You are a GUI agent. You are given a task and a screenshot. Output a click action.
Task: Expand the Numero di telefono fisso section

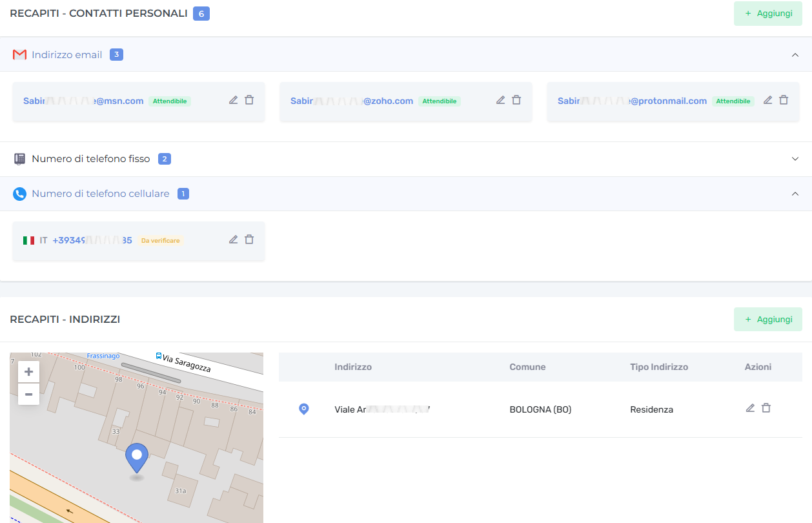pyautogui.click(x=795, y=159)
